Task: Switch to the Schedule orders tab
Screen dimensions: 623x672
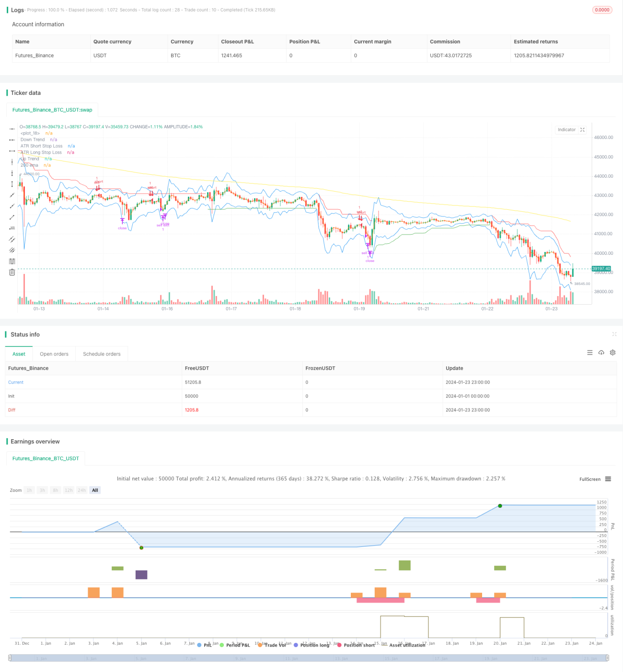Action: click(102, 354)
